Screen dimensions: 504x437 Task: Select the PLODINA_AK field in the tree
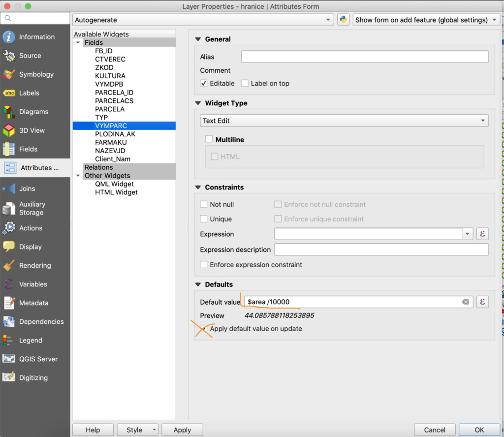115,134
